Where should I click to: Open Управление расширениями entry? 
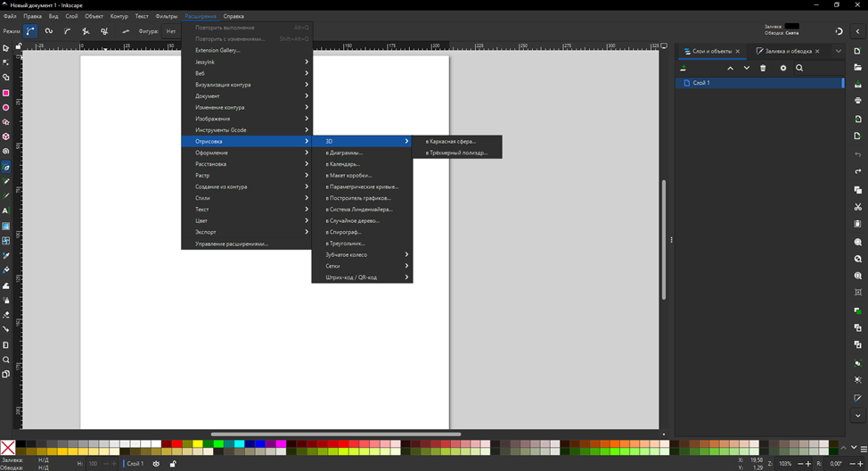[247, 244]
